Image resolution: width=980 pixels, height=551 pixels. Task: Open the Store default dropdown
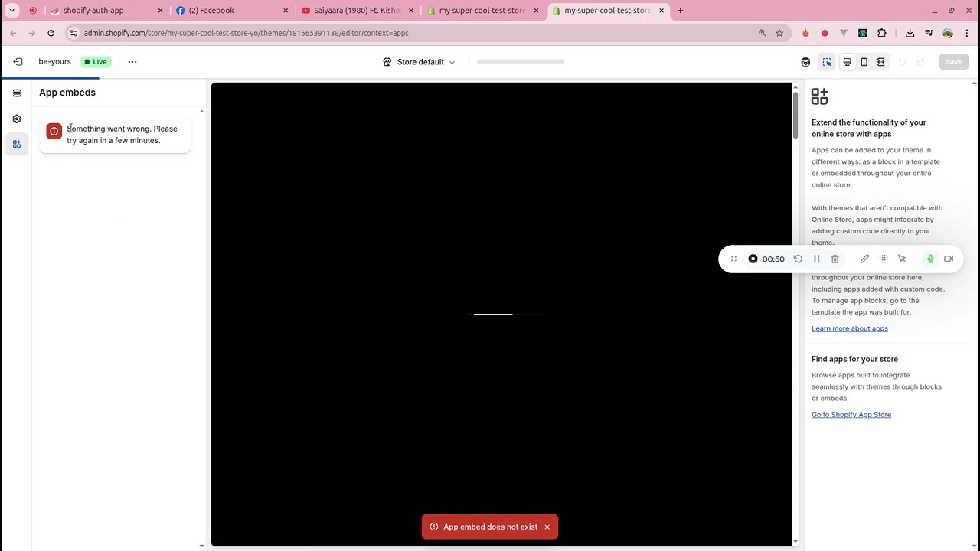419,62
